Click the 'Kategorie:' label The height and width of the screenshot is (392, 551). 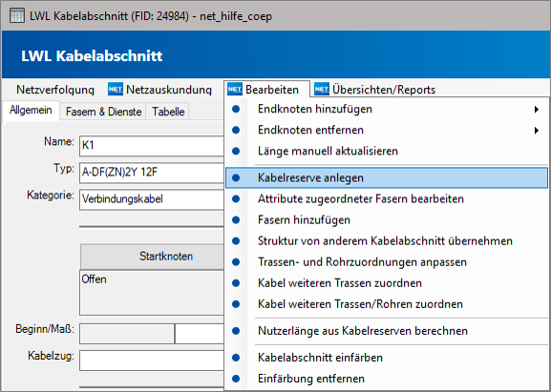tap(51, 196)
